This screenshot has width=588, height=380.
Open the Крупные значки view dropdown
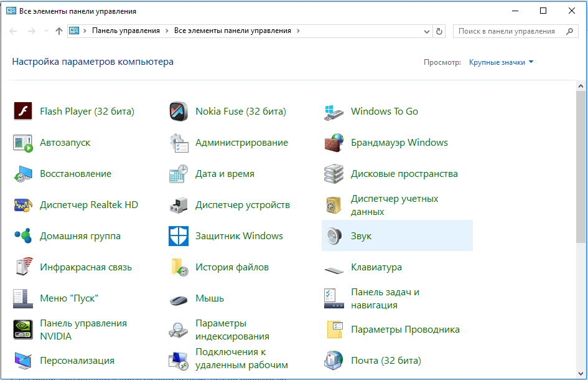[501, 62]
